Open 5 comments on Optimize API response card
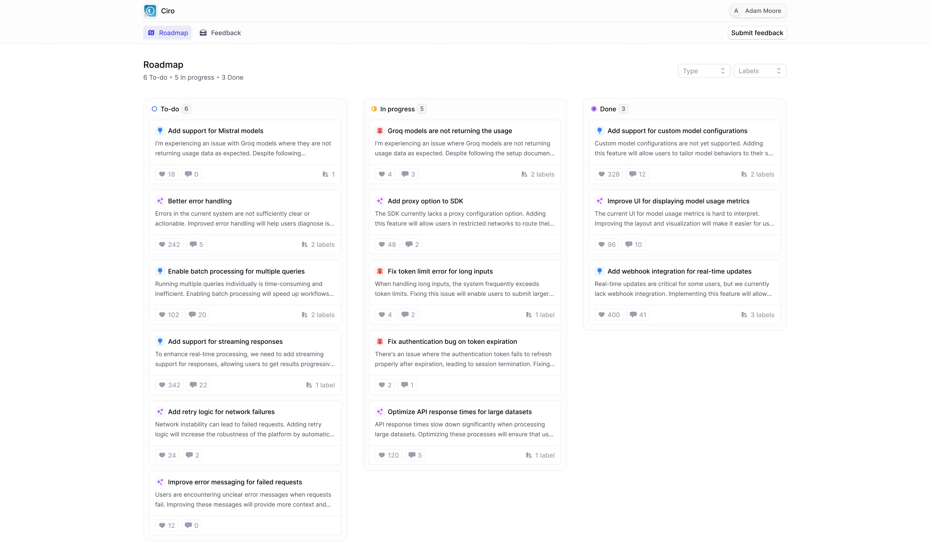930x560 pixels. point(415,455)
